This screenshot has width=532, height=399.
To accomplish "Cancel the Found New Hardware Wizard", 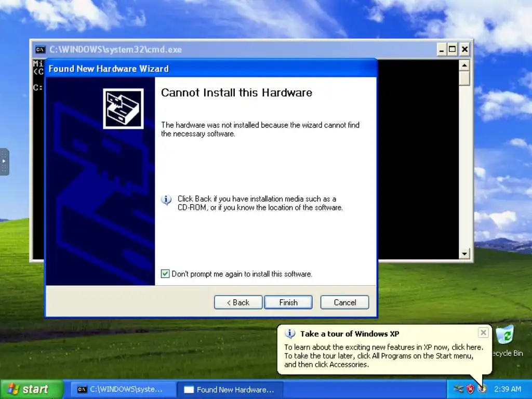I will click(x=344, y=302).
